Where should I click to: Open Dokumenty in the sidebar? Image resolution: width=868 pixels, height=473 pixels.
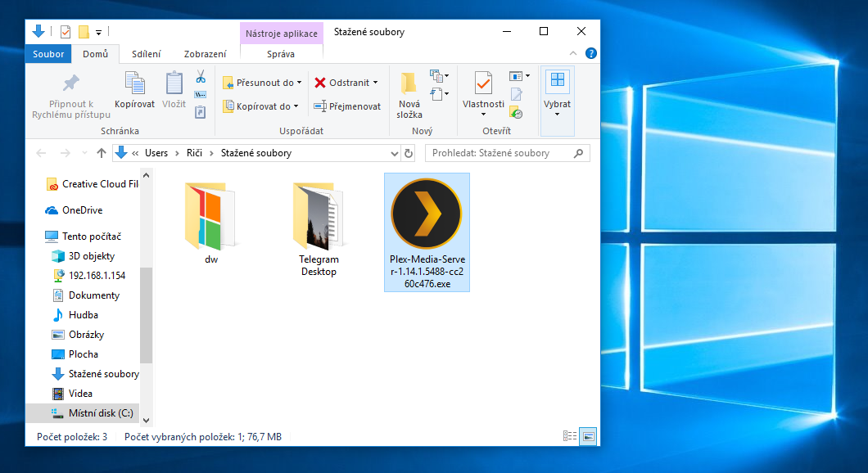tap(86, 295)
